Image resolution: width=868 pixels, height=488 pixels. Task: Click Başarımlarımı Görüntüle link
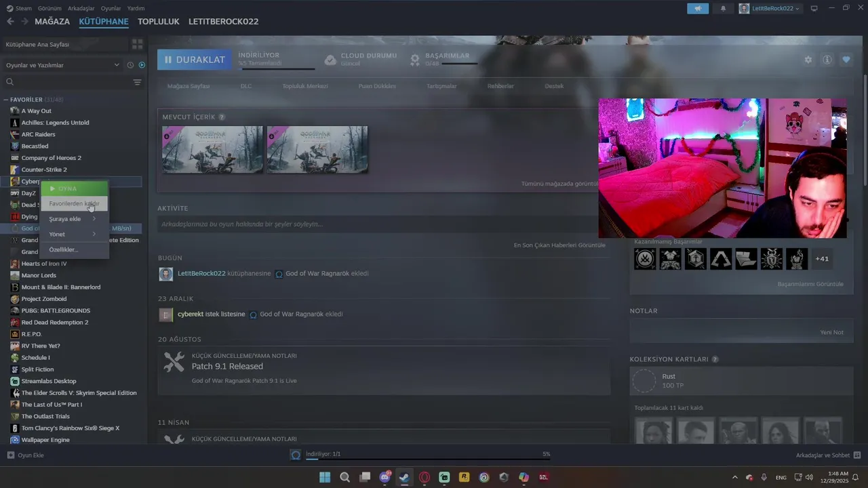[x=810, y=284]
